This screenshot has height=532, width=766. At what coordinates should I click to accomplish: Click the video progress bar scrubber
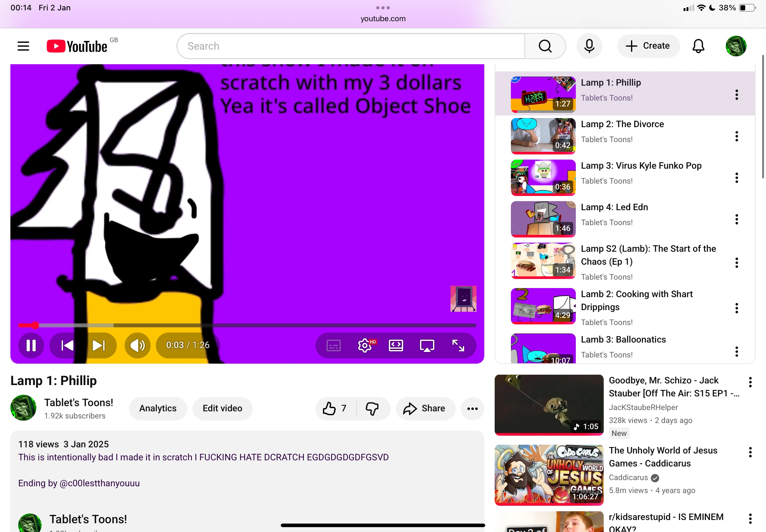click(x=35, y=325)
